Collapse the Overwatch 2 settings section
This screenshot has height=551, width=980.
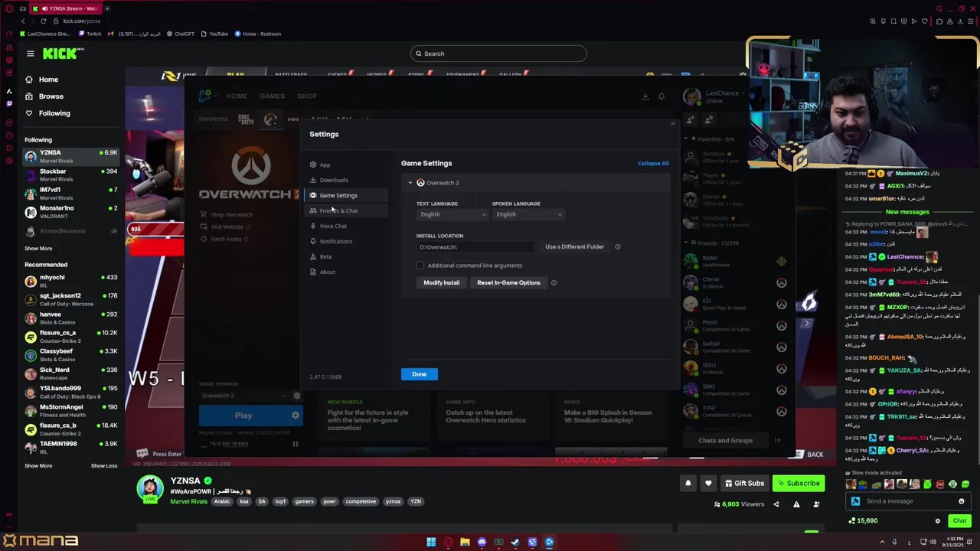(x=410, y=183)
